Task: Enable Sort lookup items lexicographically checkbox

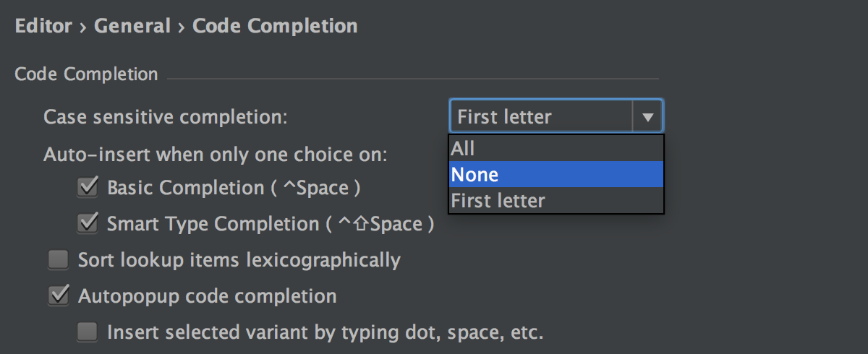Action: (58, 259)
